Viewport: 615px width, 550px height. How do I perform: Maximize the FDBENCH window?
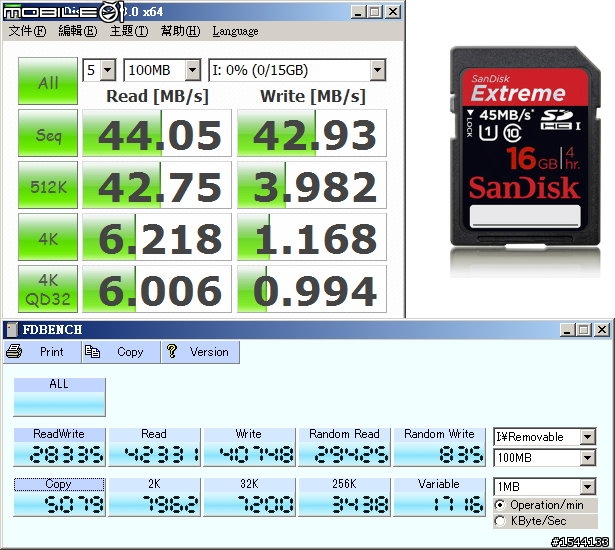[x=583, y=330]
